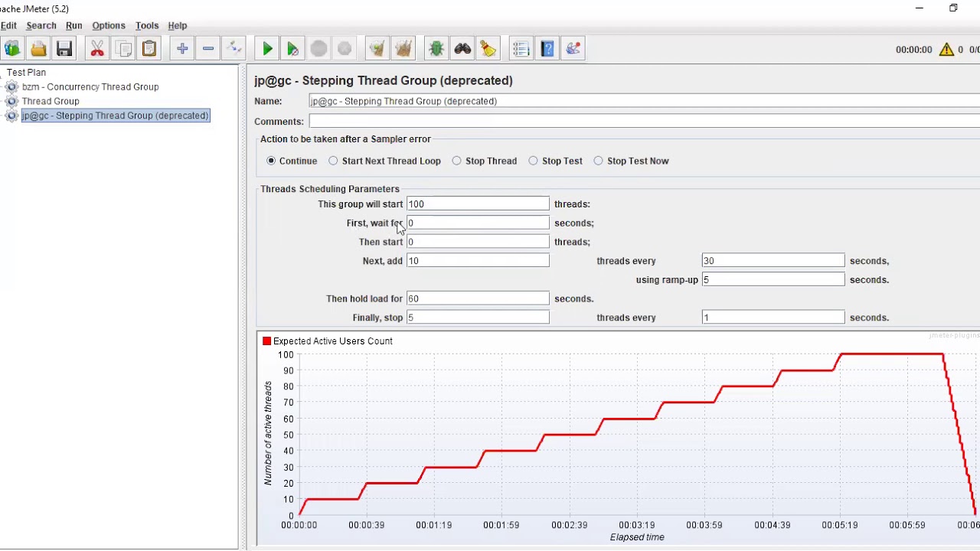Open the Run menu
The width and height of the screenshot is (980, 551).
(73, 25)
